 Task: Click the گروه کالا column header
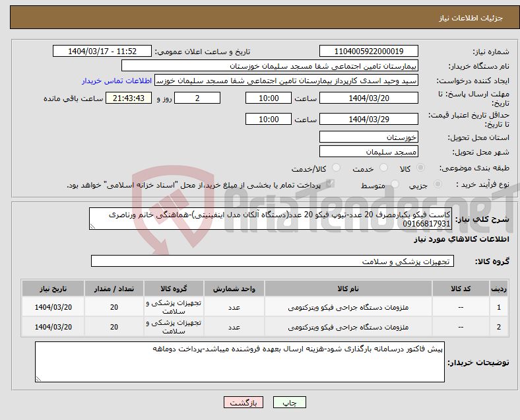(174, 289)
